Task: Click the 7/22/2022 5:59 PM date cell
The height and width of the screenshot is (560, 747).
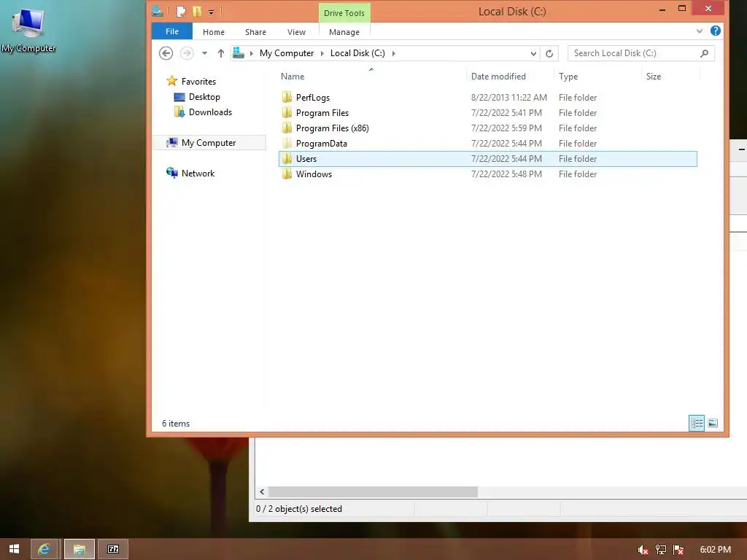Action: point(506,128)
